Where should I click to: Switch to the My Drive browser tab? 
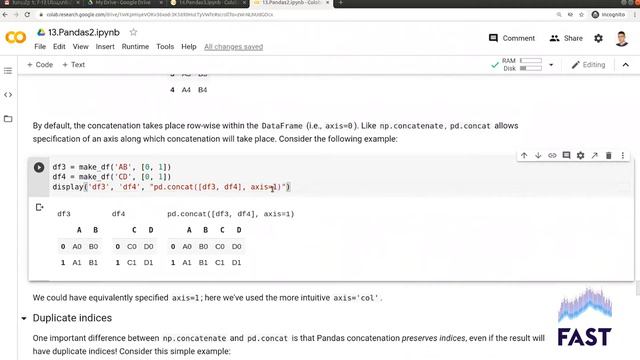123,3
